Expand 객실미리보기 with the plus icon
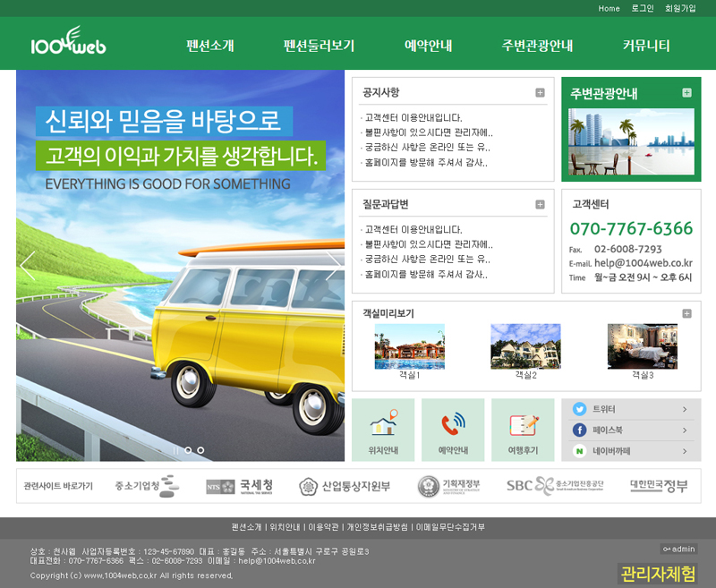 (x=686, y=313)
